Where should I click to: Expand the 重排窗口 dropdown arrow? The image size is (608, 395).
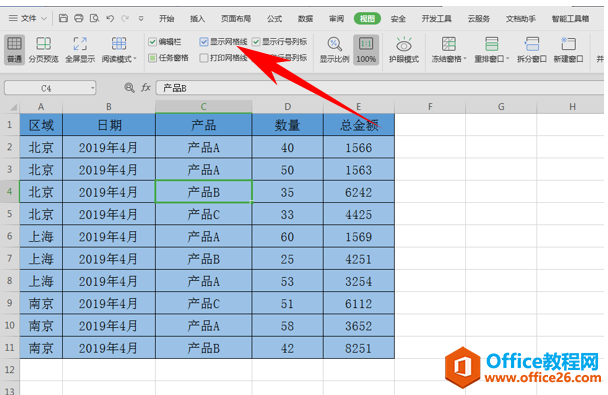507,59
